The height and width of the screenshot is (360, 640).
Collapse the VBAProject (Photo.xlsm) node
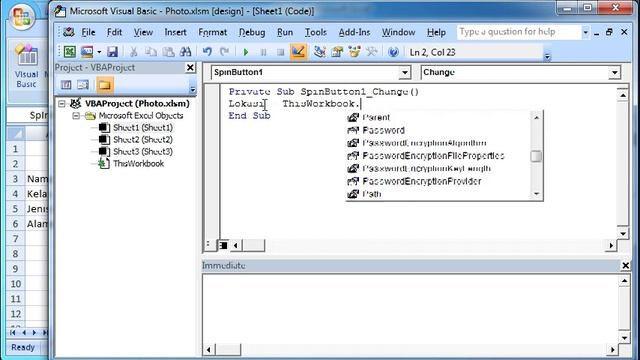pyautogui.click(x=62, y=104)
